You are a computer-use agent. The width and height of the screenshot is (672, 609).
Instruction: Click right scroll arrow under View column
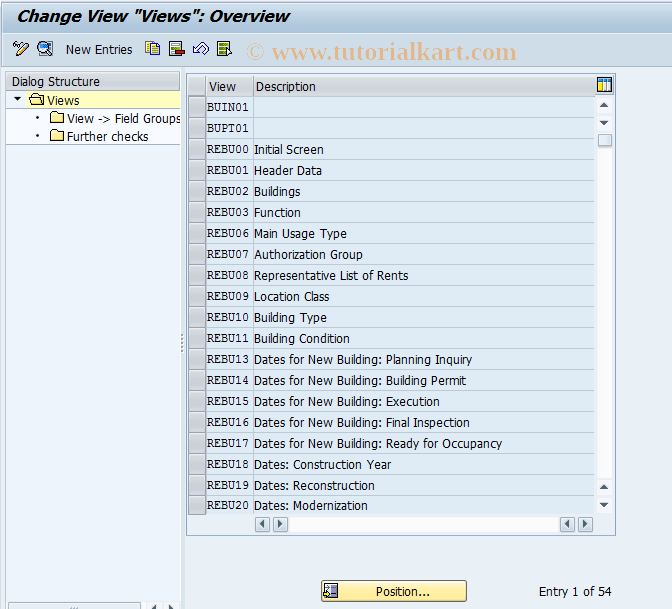coord(280,524)
